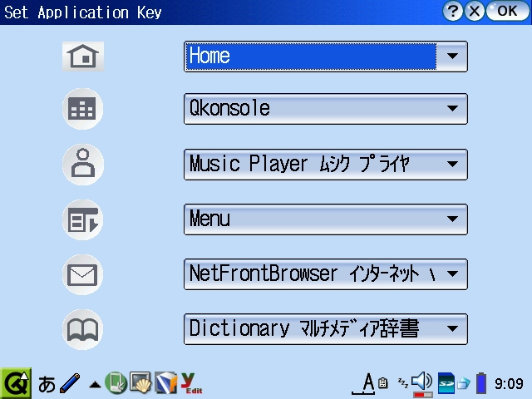
Task: Click the calendar key icon
Action: pyautogui.click(x=83, y=110)
